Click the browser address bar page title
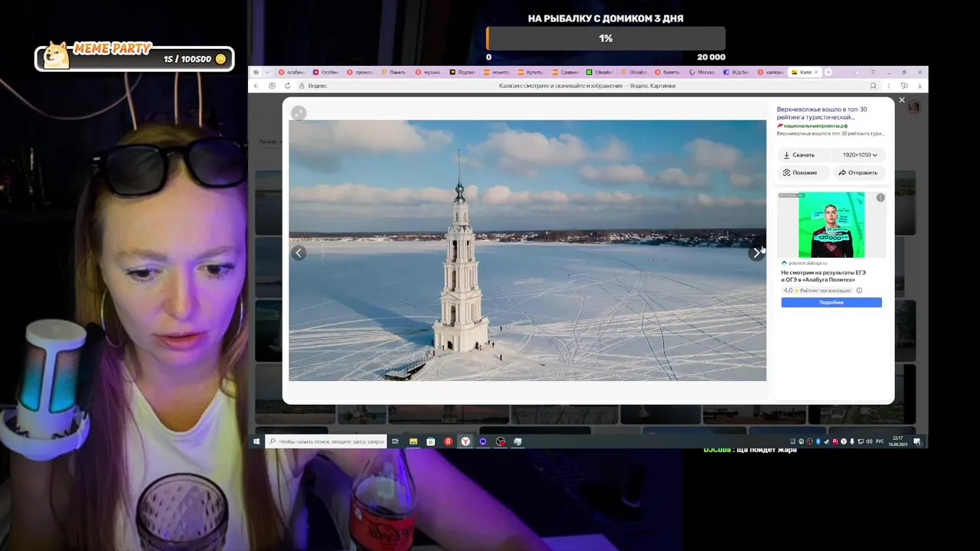 pos(587,86)
